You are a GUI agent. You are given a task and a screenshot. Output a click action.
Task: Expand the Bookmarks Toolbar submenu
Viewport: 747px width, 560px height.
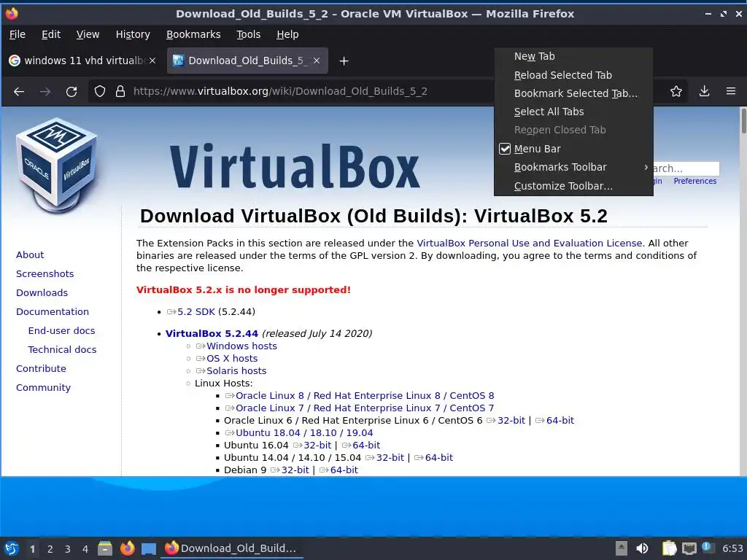tap(573, 167)
